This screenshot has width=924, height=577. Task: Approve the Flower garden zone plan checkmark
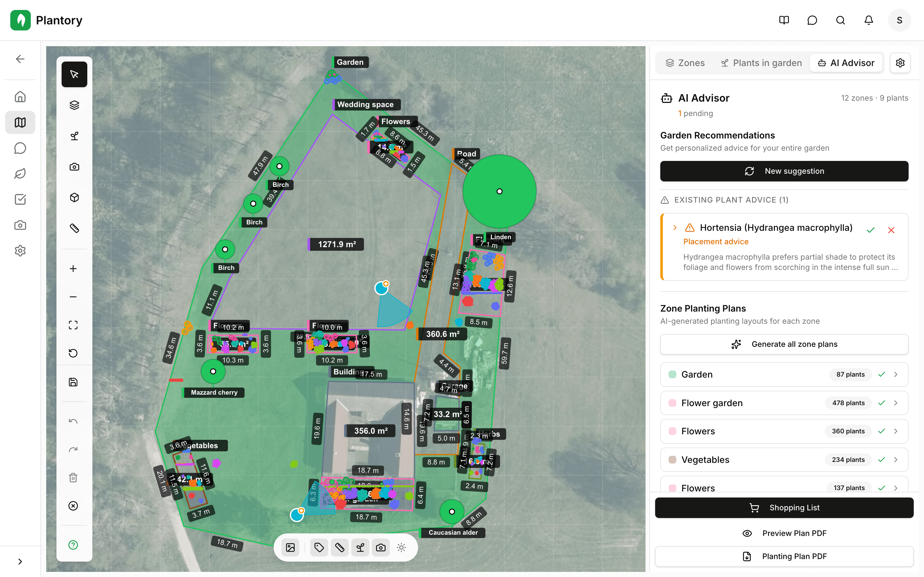point(882,403)
